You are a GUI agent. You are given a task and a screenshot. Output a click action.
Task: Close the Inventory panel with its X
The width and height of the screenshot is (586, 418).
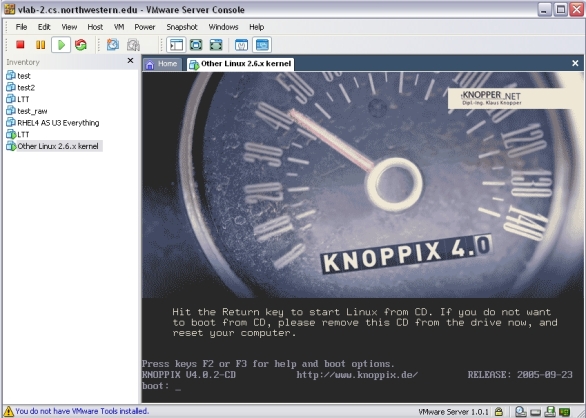[130, 61]
